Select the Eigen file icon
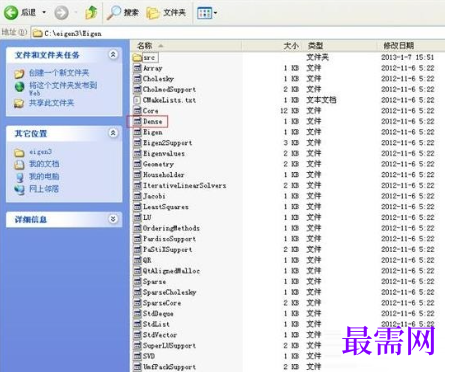This screenshot has width=454, height=372. [137, 132]
